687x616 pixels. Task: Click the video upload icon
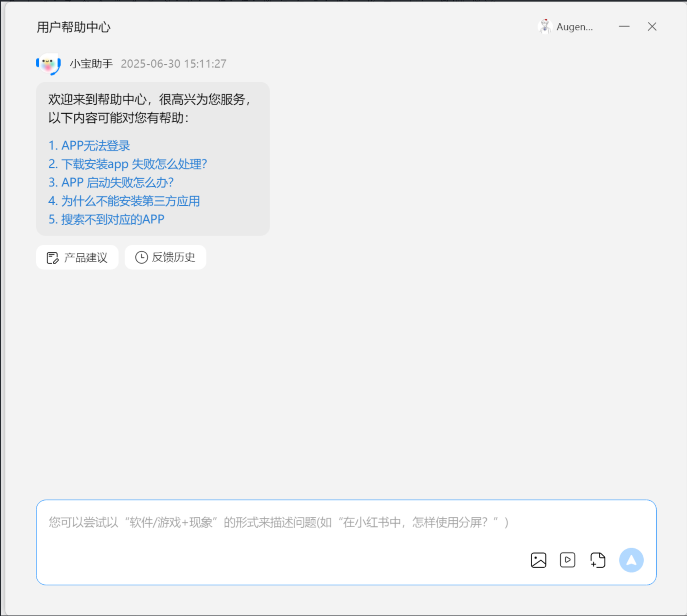tap(567, 560)
